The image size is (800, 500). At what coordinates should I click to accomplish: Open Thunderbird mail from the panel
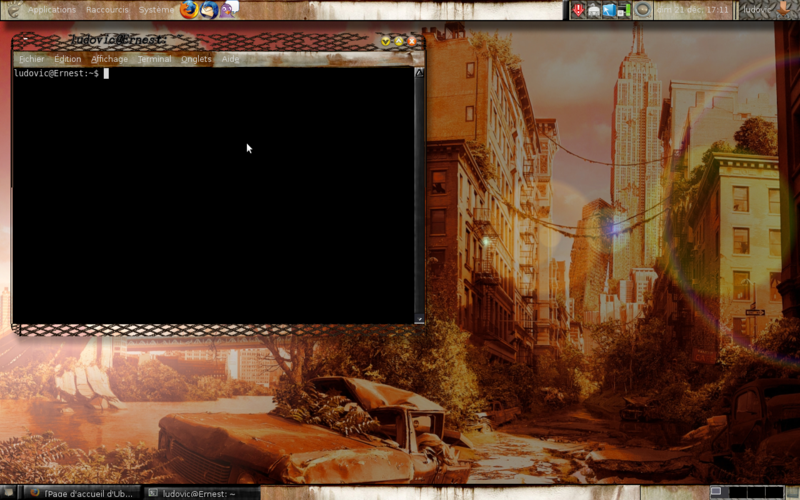coord(209,10)
